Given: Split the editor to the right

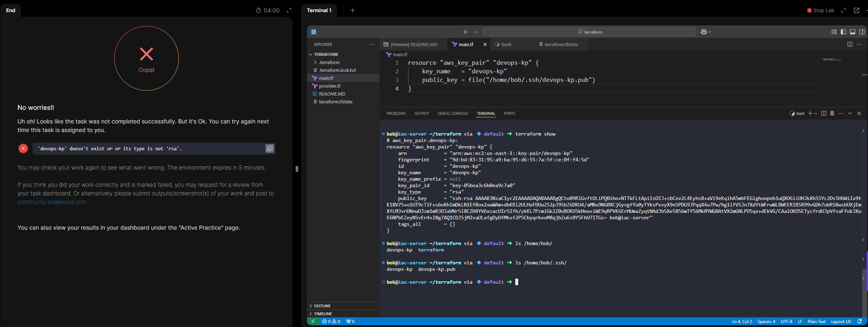Looking at the screenshot, I should pos(850,44).
